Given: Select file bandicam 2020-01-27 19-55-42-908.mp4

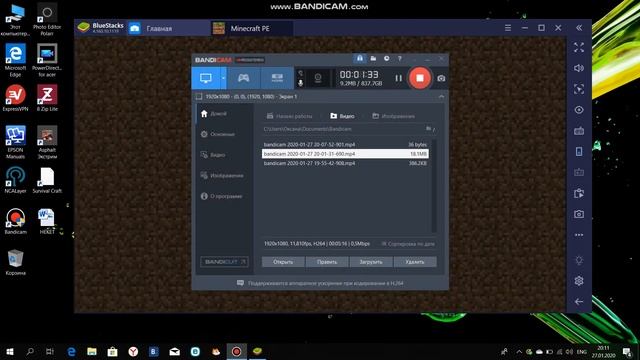Looking at the screenshot, I should [x=345, y=163].
